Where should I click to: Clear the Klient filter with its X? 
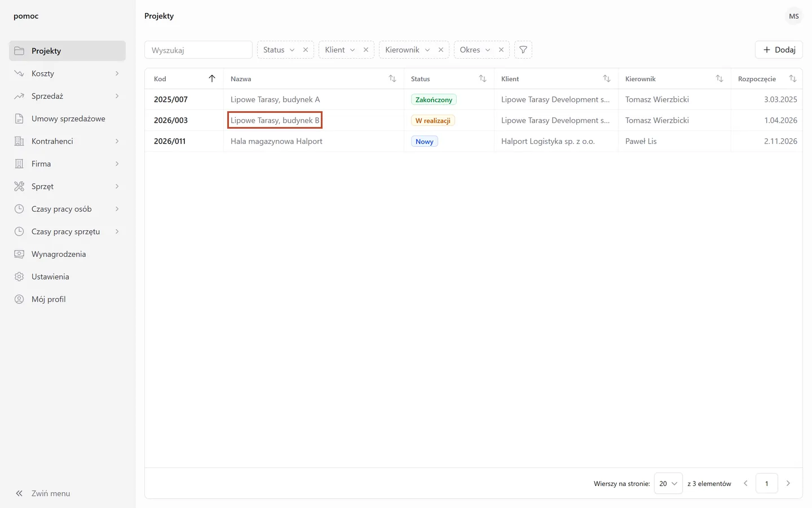pos(366,50)
